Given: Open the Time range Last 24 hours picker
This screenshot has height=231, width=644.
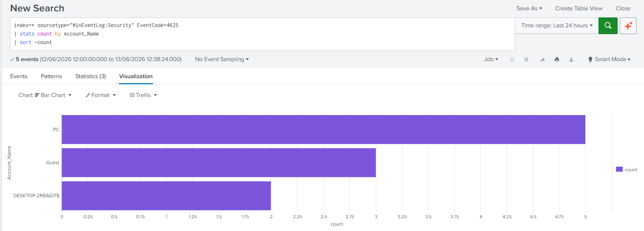Looking at the screenshot, I should (557, 26).
